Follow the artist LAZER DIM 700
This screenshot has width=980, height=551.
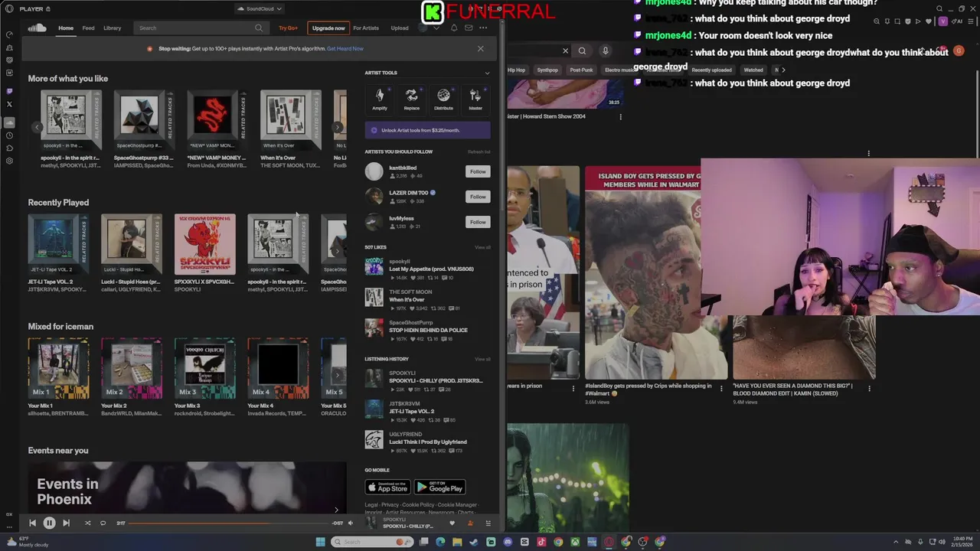coord(478,197)
